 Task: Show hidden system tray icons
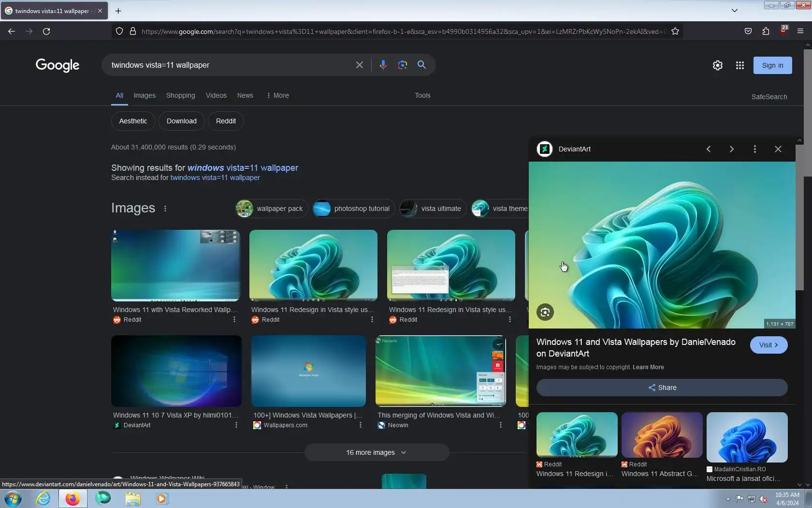[728, 499]
